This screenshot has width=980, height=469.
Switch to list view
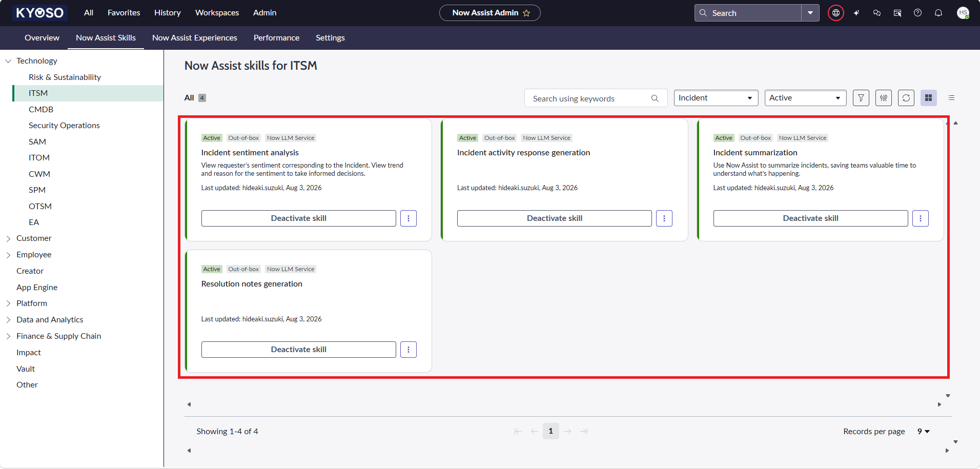pos(951,98)
